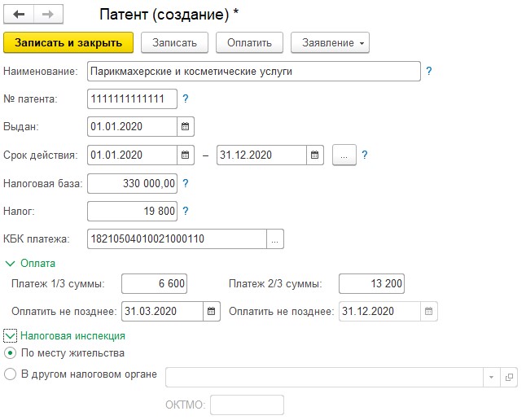Expand the tax authority dropdown list
526x420 pixels.
point(491,378)
